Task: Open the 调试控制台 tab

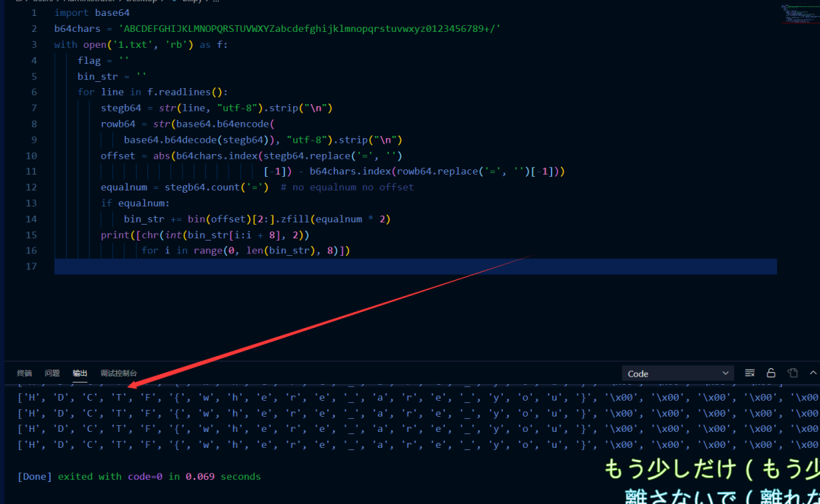Action: point(118,373)
